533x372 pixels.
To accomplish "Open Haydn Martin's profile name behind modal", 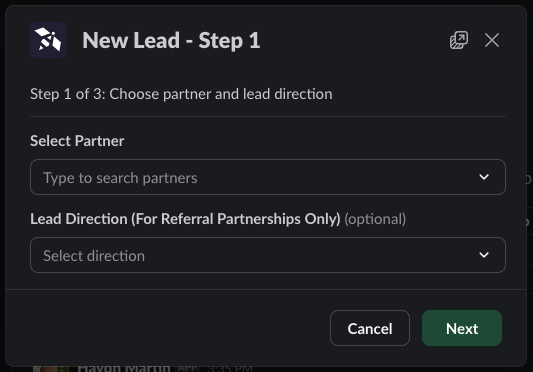I will [124, 368].
